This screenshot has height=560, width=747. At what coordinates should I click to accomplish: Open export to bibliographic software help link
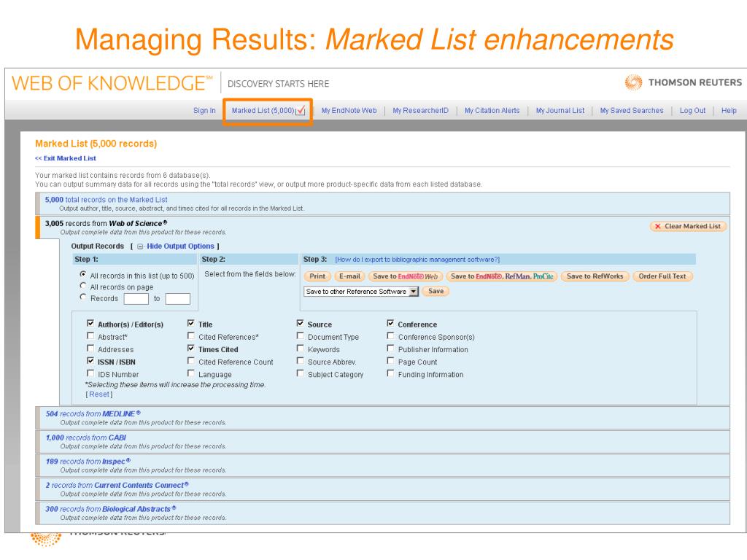coord(417,260)
